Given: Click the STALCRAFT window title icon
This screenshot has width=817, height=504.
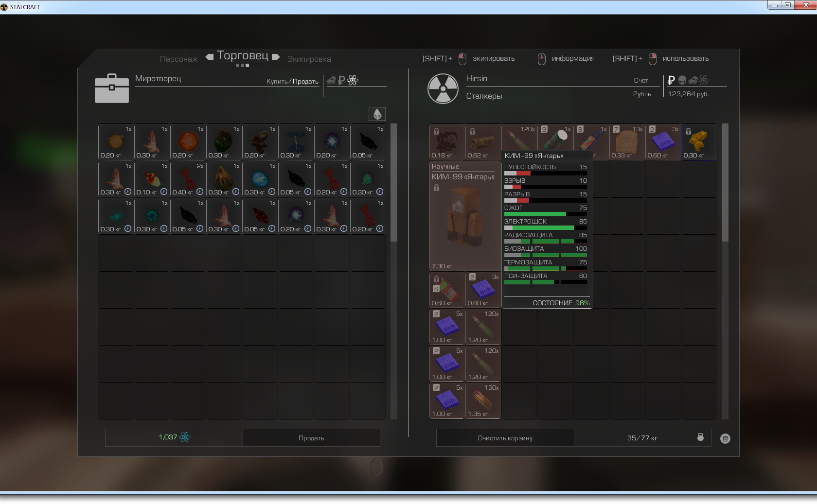Looking at the screenshot, I should [x=4, y=7].
